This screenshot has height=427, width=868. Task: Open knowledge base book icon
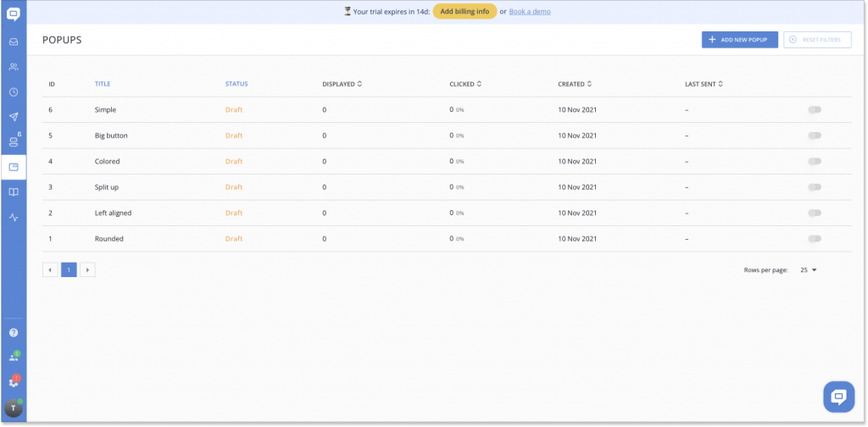pos(14,192)
